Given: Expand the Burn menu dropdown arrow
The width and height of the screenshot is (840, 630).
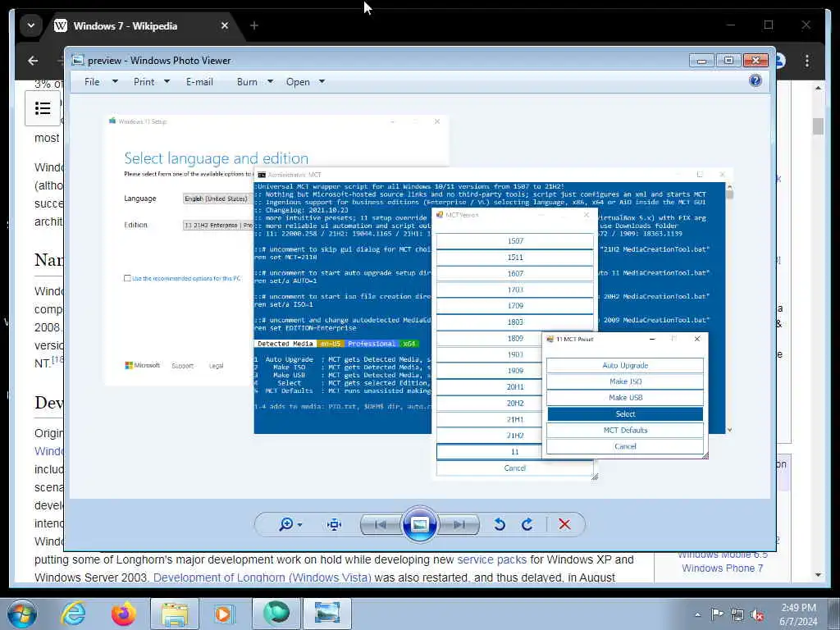Looking at the screenshot, I should pos(271,82).
